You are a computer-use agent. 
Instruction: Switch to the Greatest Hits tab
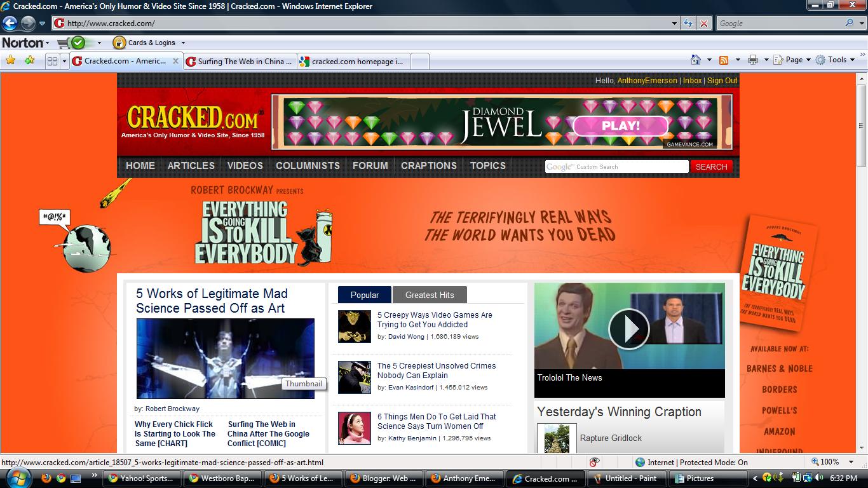(x=430, y=295)
